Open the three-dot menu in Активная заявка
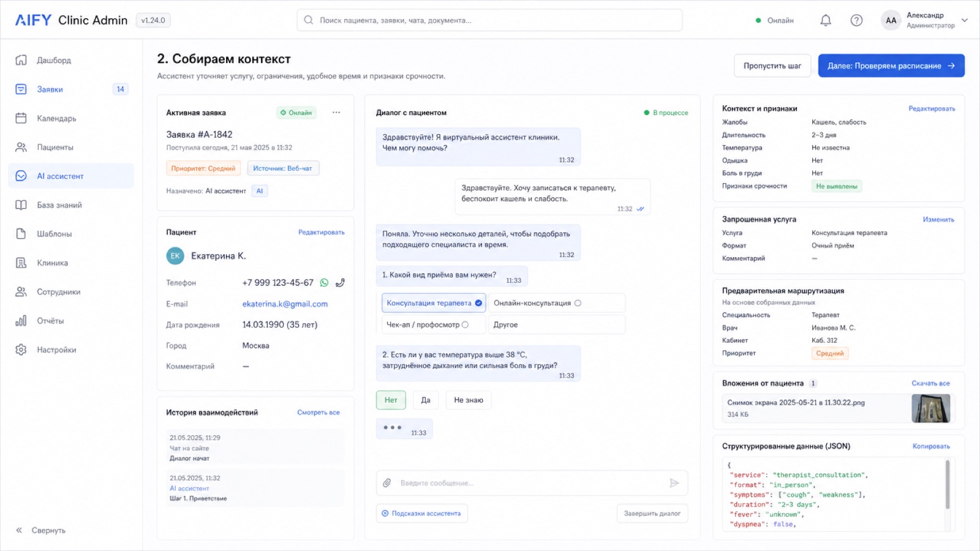This screenshot has width=980, height=551. coord(336,113)
